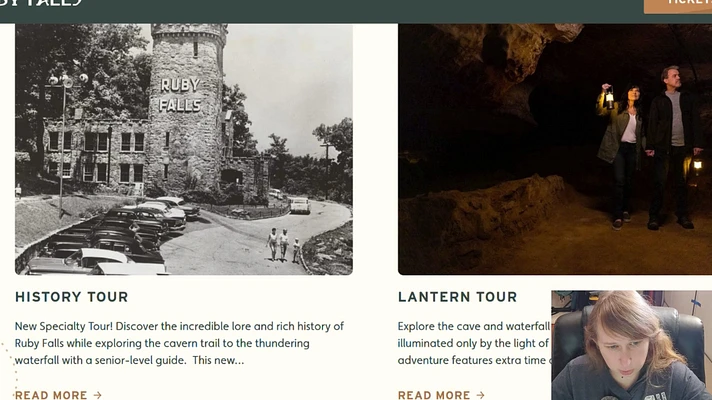Click the arrow icon beside Lantern Tour Read More
This screenshot has height=400, width=712.
(x=481, y=395)
